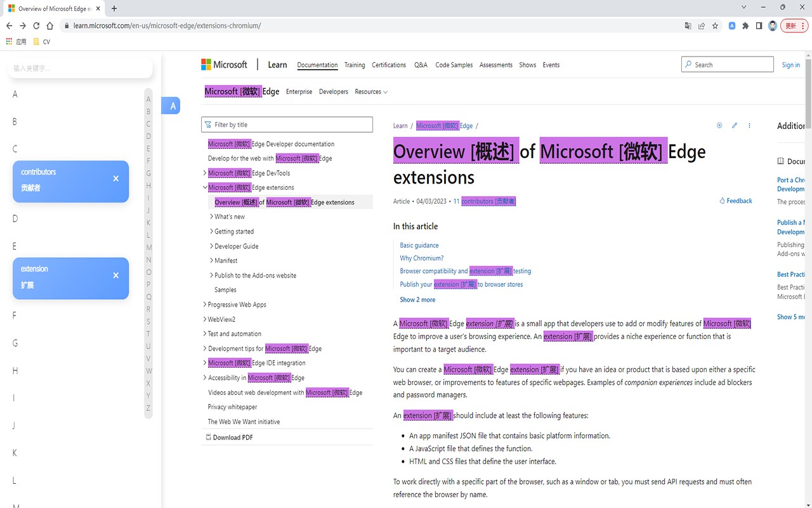Click the Learn breadcrumb link
This screenshot has width=812, height=508.
(x=400, y=126)
